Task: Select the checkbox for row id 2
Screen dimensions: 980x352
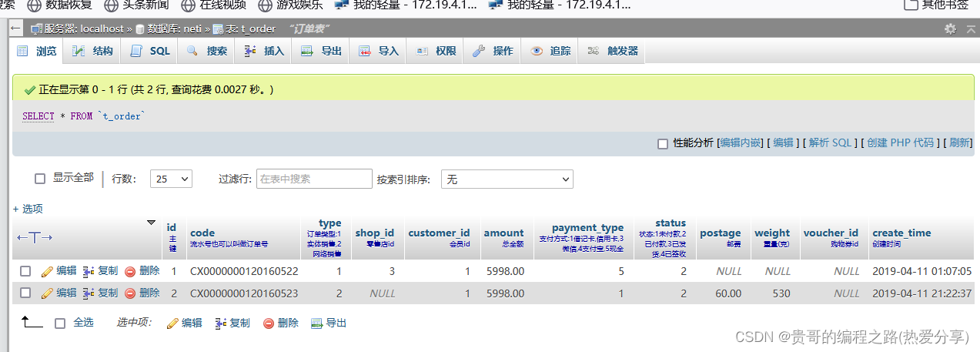Action: click(25, 293)
